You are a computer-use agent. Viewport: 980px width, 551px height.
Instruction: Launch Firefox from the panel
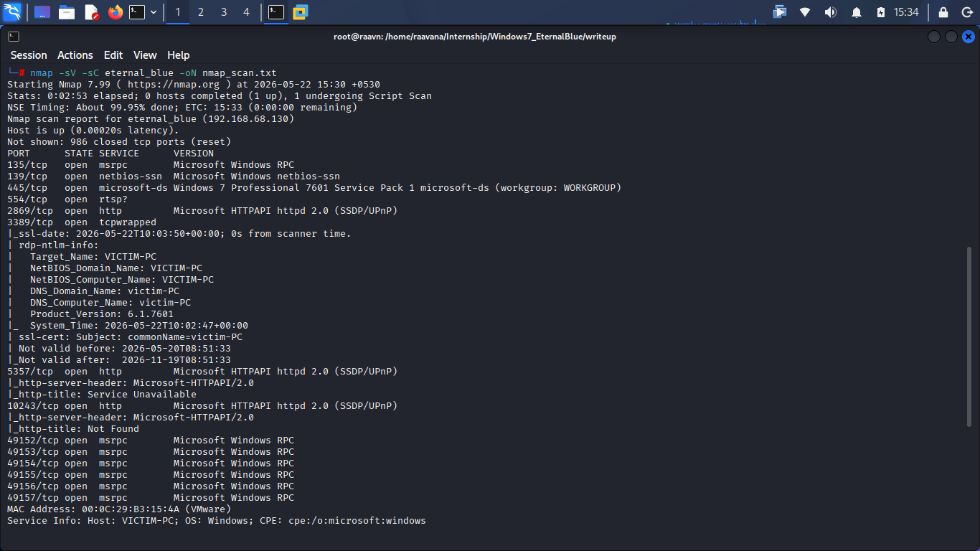(116, 12)
